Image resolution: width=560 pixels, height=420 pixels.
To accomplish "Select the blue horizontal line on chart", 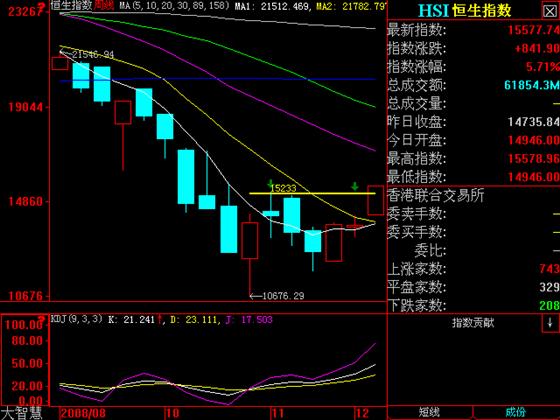I will [x=218, y=80].
